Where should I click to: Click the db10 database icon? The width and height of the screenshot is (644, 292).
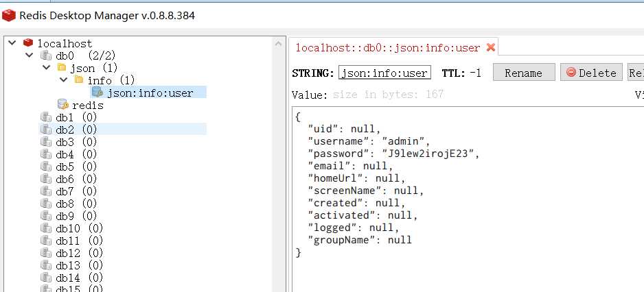[x=45, y=228]
